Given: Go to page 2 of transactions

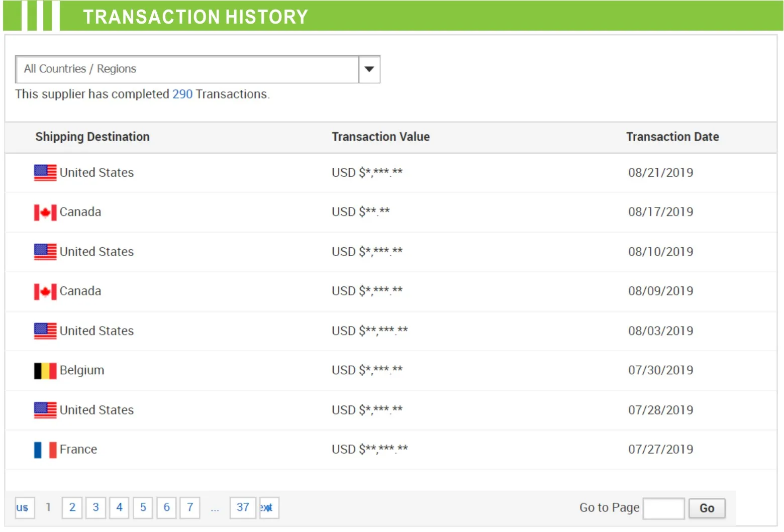Looking at the screenshot, I should 72,507.
